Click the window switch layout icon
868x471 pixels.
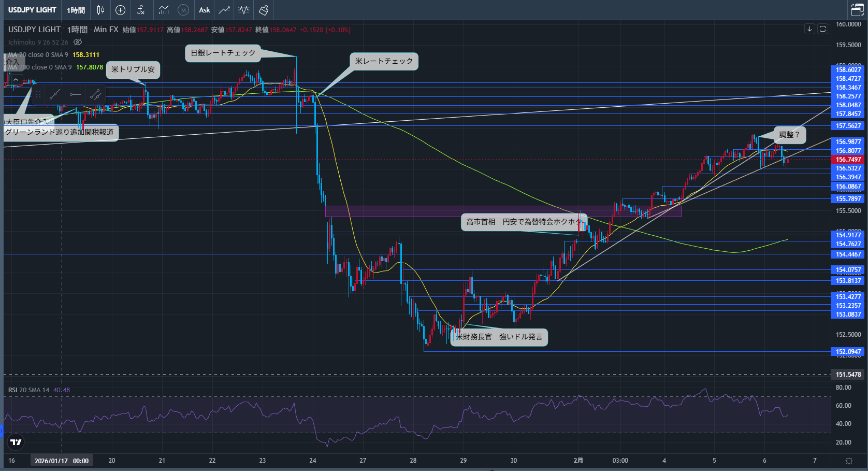(x=857, y=10)
